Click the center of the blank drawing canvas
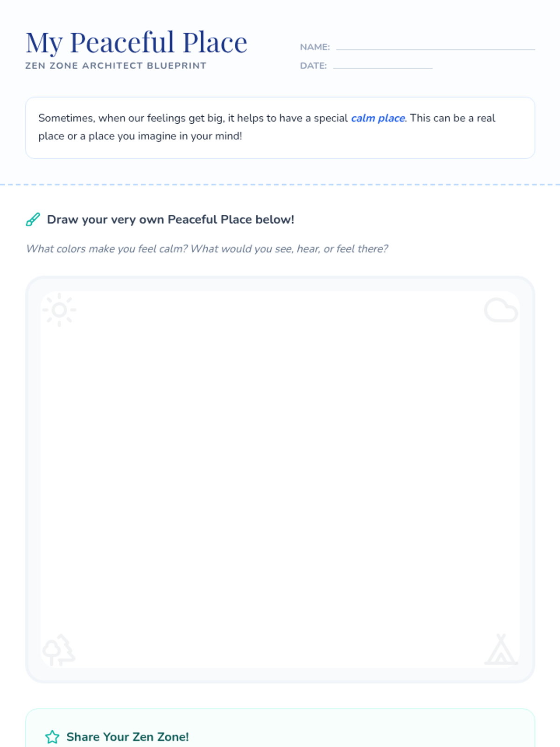This screenshot has width=560, height=747. [x=280, y=479]
